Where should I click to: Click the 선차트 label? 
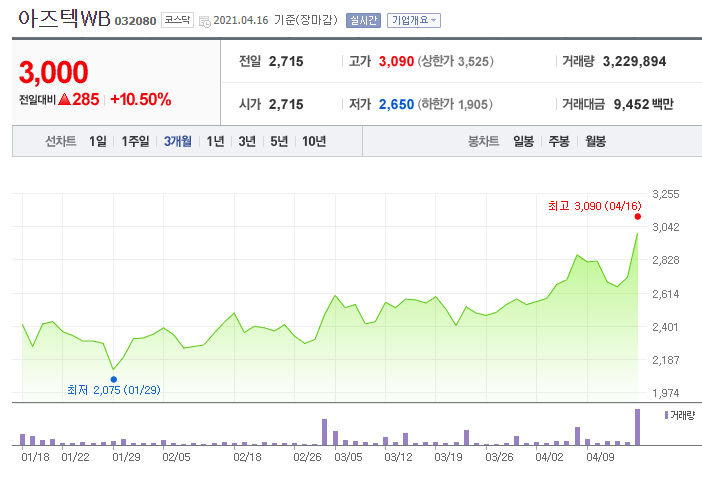click(60, 142)
